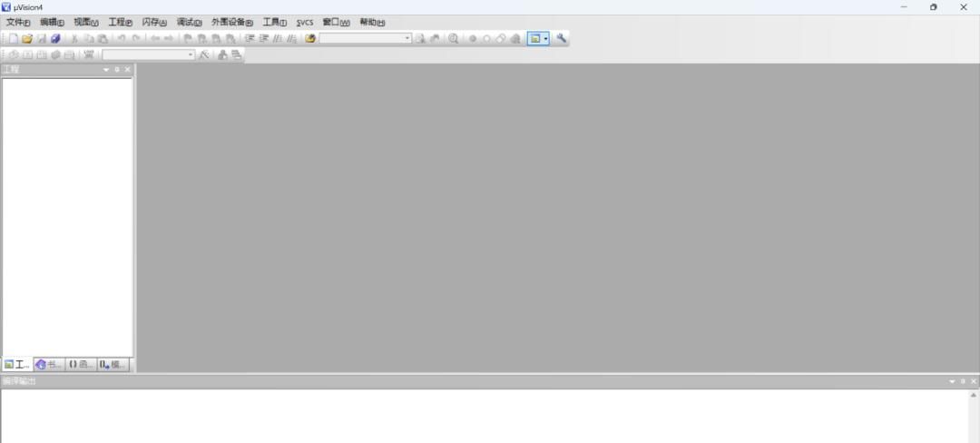Click the Manage components icon in build toolbar
The width and height of the screenshot is (980, 443).
(222, 55)
